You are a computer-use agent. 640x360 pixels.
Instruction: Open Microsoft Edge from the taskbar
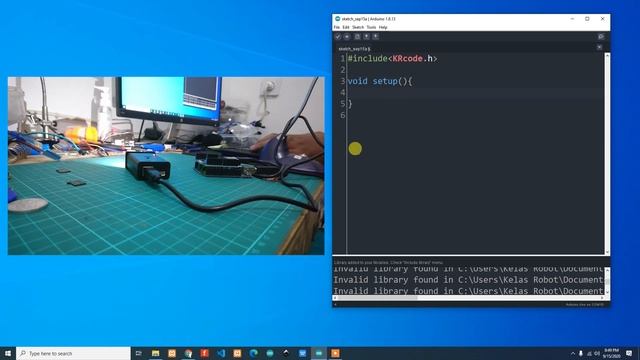(x=253, y=353)
